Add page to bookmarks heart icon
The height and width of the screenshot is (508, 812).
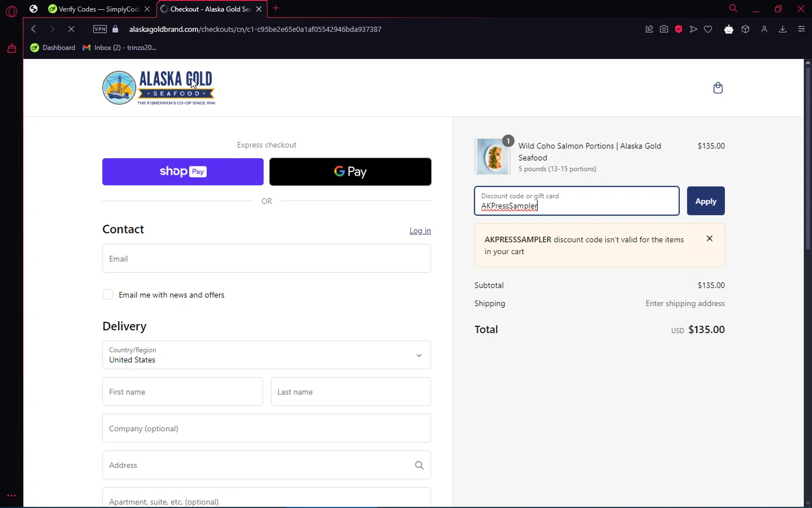[708, 29]
